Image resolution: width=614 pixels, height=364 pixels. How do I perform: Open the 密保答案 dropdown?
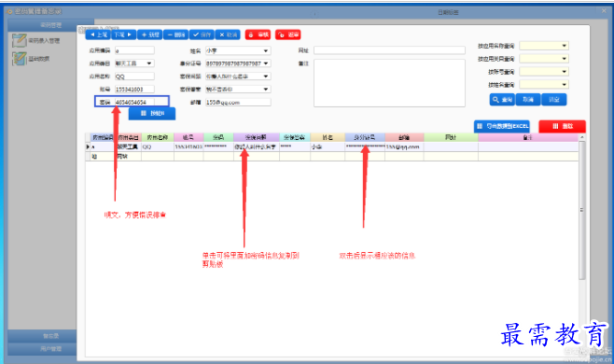[x=238, y=90]
